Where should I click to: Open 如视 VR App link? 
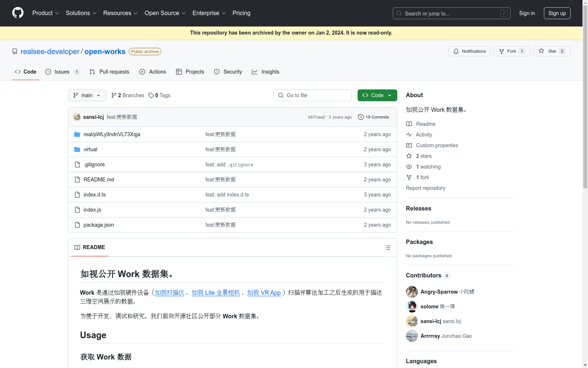264,293
